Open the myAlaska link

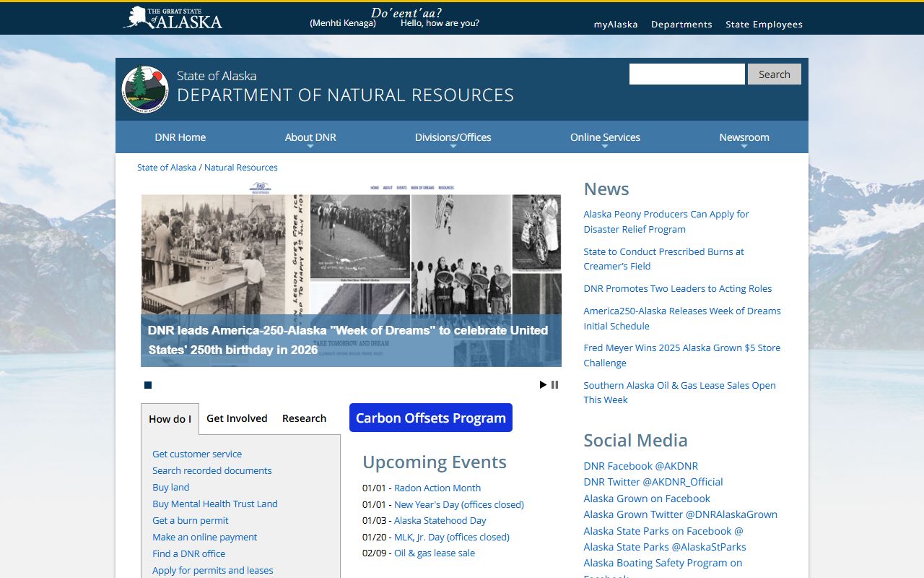616,24
